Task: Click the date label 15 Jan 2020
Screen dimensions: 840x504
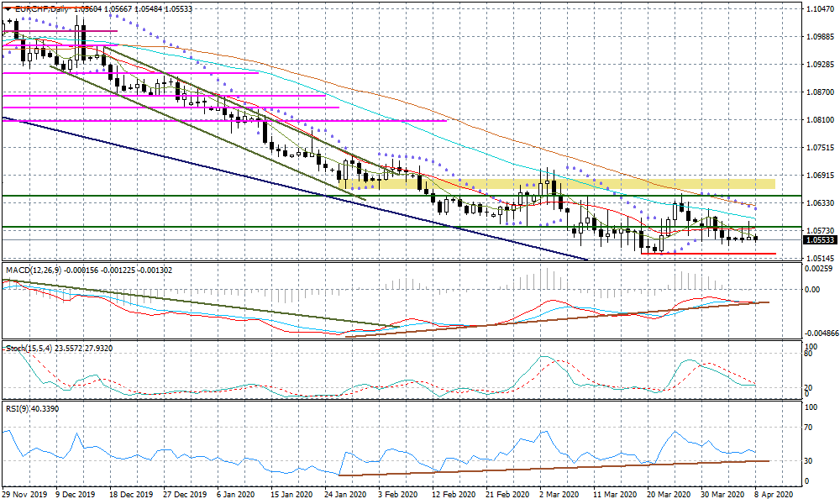Action: click(x=292, y=495)
